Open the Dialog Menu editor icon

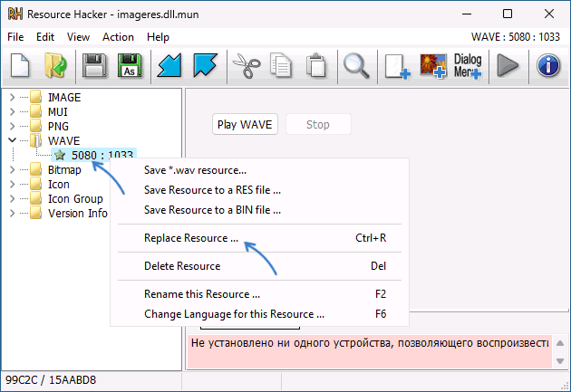pos(468,66)
